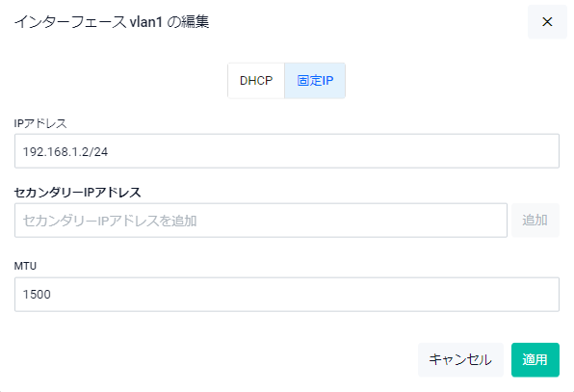Click the セカンダリーIPアドレス bold label
Image resolution: width=574 pixels, height=392 pixels.
pos(77,193)
